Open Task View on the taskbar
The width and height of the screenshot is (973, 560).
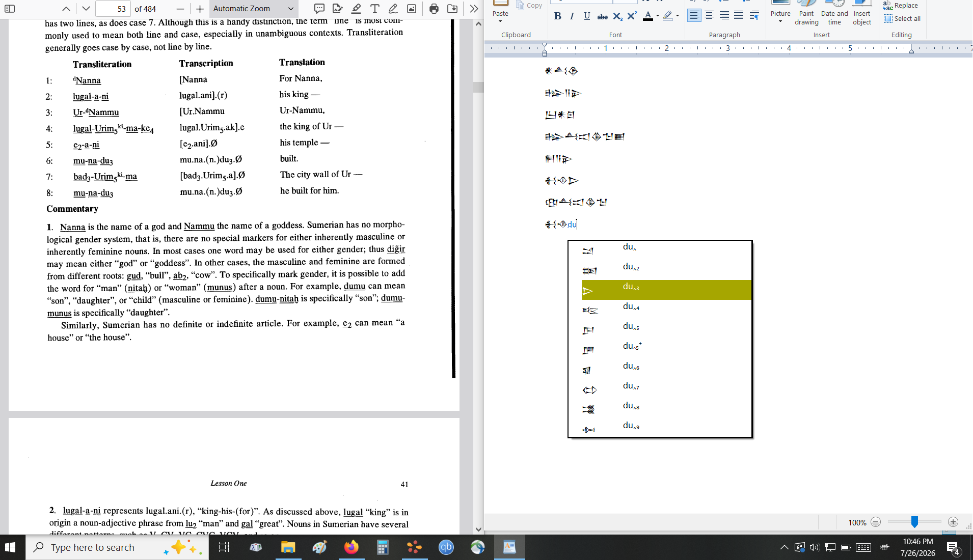[x=224, y=547]
